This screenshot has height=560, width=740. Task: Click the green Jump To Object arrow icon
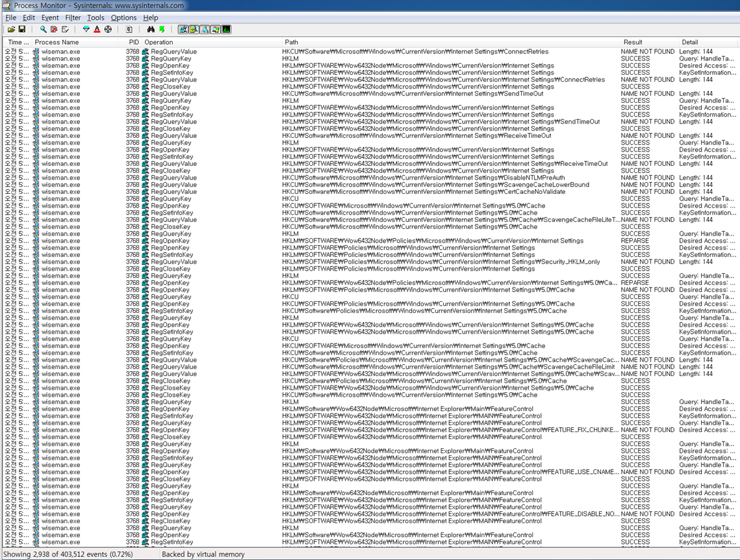tap(162, 29)
